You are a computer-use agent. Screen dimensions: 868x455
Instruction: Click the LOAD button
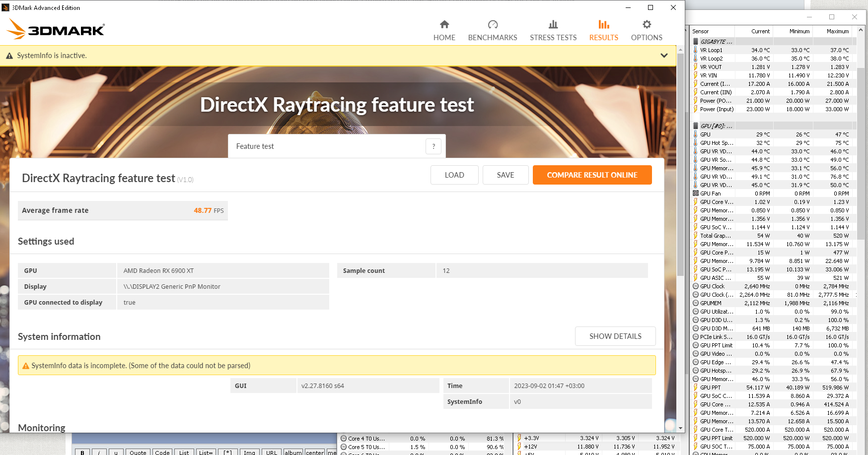pyautogui.click(x=454, y=175)
